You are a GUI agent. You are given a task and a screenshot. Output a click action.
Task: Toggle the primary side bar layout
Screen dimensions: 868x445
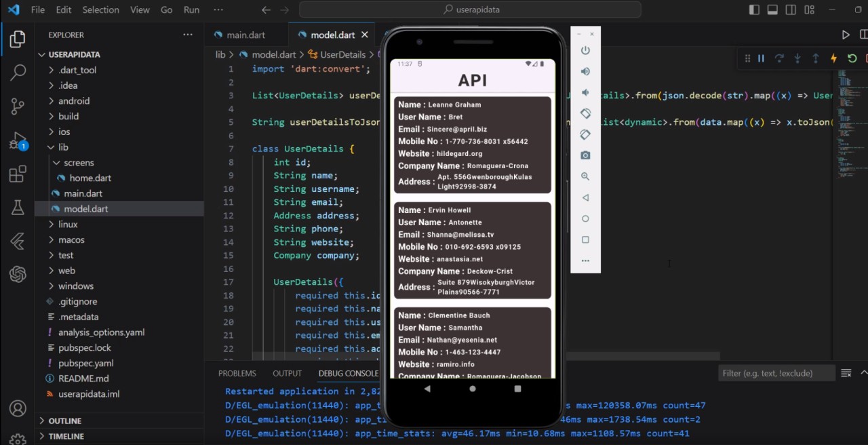point(754,10)
